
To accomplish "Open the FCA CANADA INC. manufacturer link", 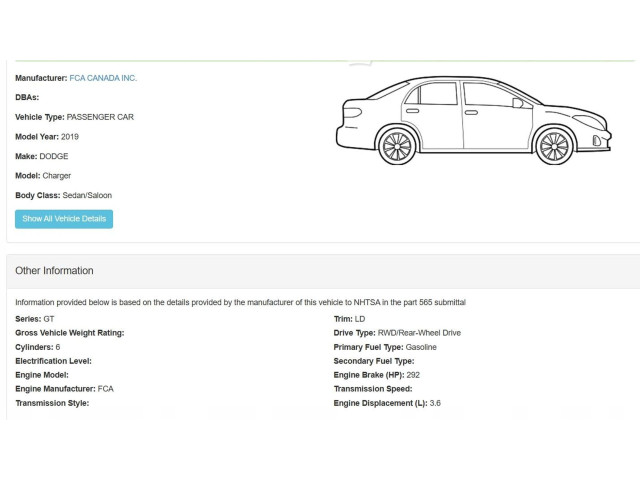I will (x=103, y=78).
